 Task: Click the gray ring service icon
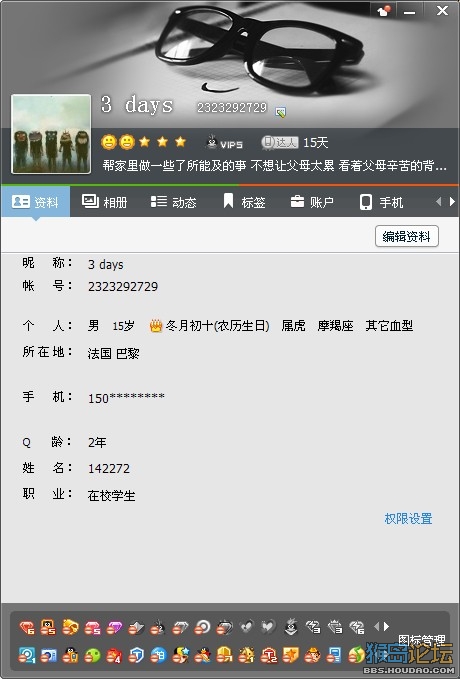pyautogui.click(x=202, y=627)
